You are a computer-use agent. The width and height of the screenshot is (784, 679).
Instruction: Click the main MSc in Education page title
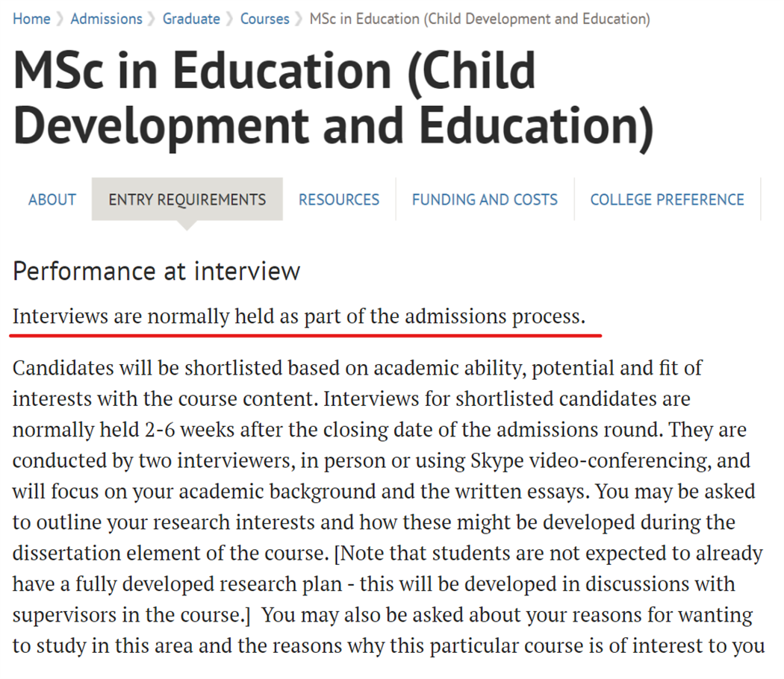coord(333,97)
